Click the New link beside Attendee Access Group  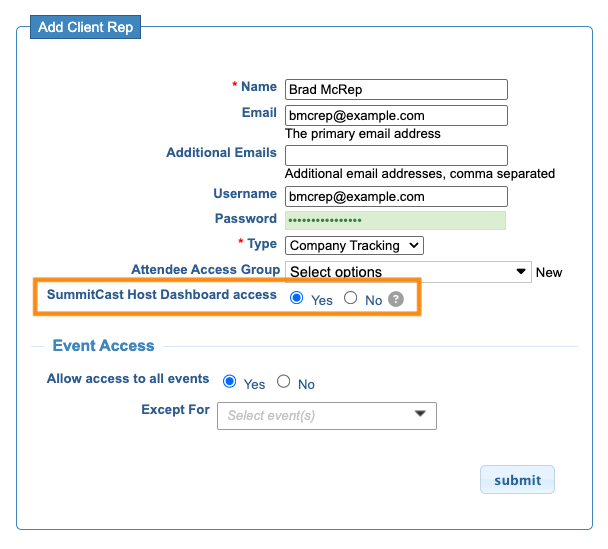(x=549, y=273)
